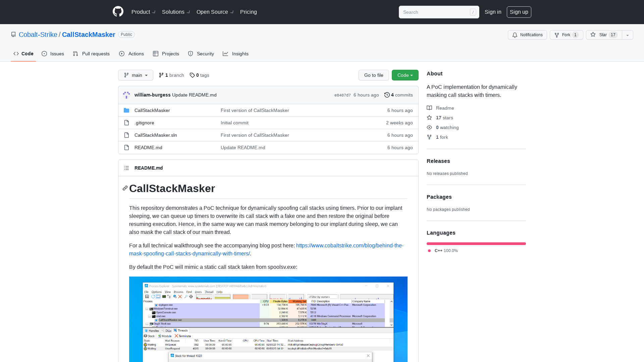Screen dimensions: 644x362
Task: Open the README table of contents list icon
Action: tap(126, 168)
